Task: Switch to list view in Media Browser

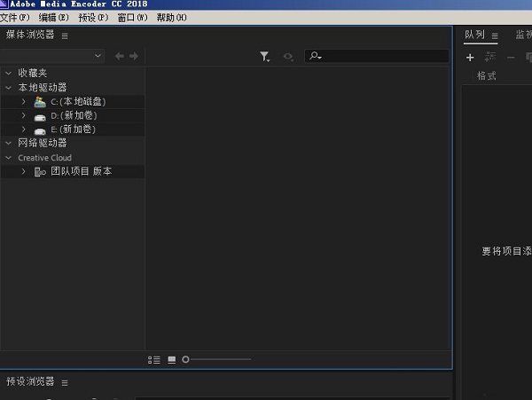Action: [x=154, y=359]
